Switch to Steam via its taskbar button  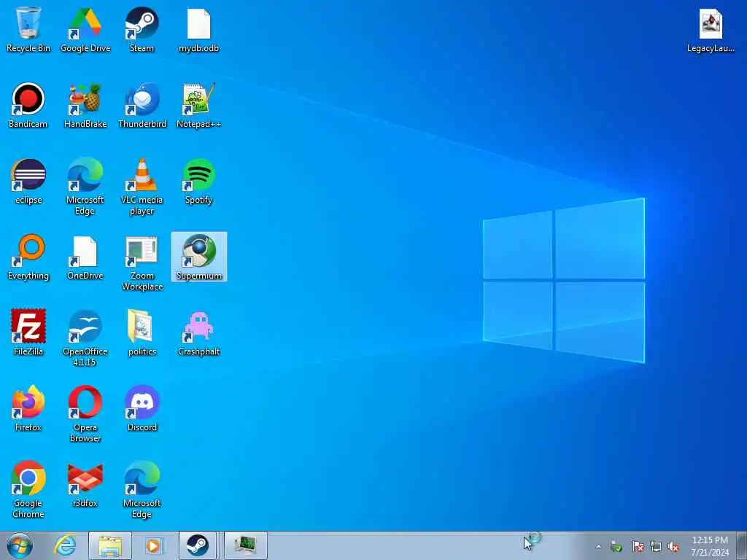198,545
